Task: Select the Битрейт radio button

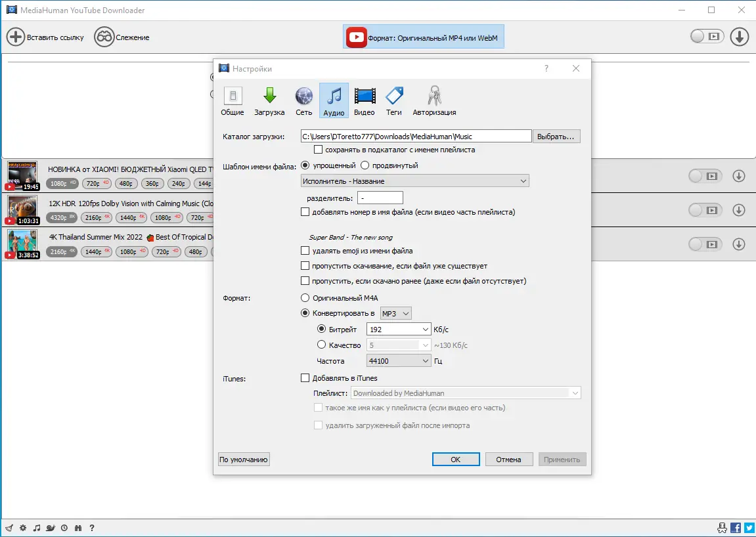Action: point(321,329)
